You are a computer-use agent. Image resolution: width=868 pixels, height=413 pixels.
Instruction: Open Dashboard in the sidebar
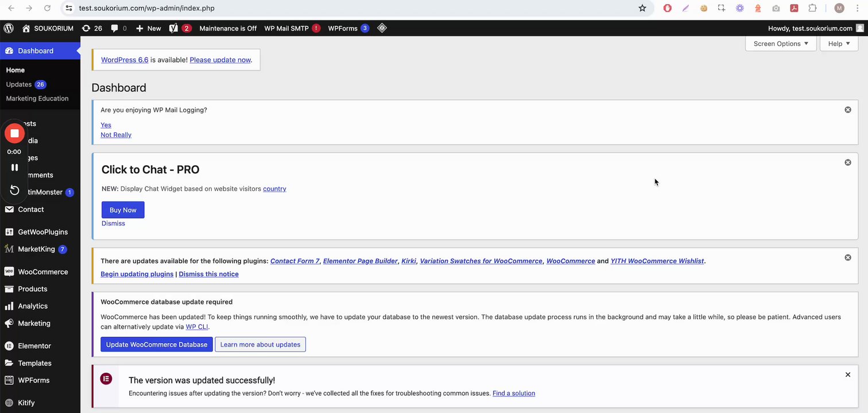(40, 50)
